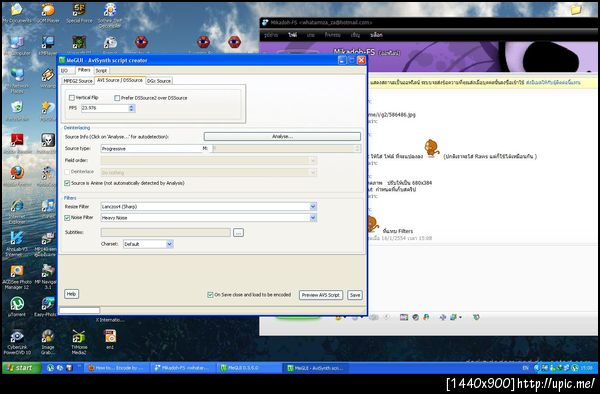Launch Internet Explorer desktop shortcut
The width and height of the screenshot is (600, 394).
point(16,211)
